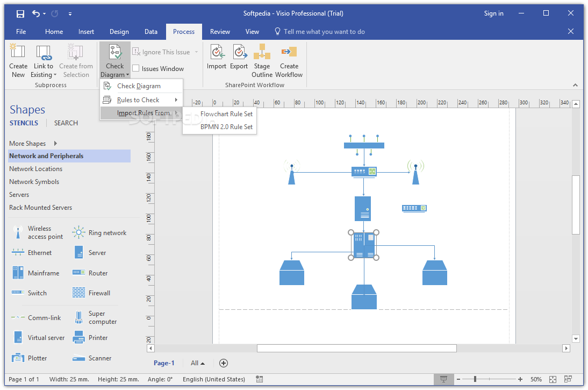Open the Undo history dropdown arrow
The image size is (588, 390).
44,14
